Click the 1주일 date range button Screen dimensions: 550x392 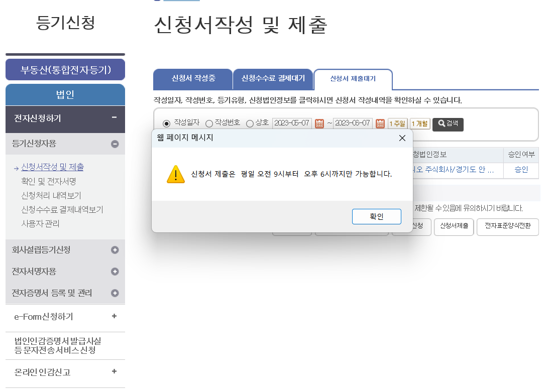point(398,122)
